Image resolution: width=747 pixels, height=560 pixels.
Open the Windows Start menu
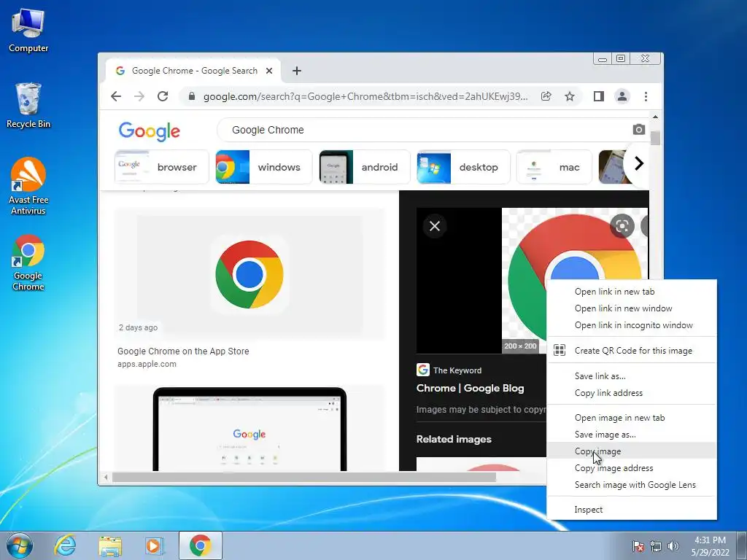(x=19, y=545)
